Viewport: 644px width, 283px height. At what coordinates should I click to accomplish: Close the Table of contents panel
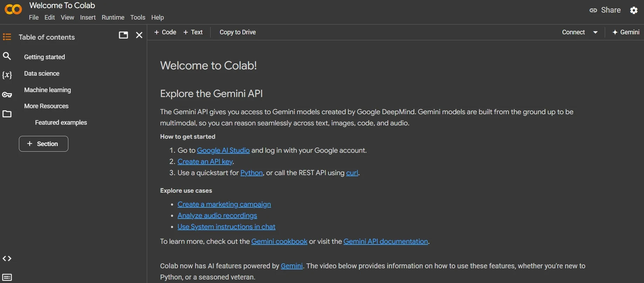coord(139,35)
